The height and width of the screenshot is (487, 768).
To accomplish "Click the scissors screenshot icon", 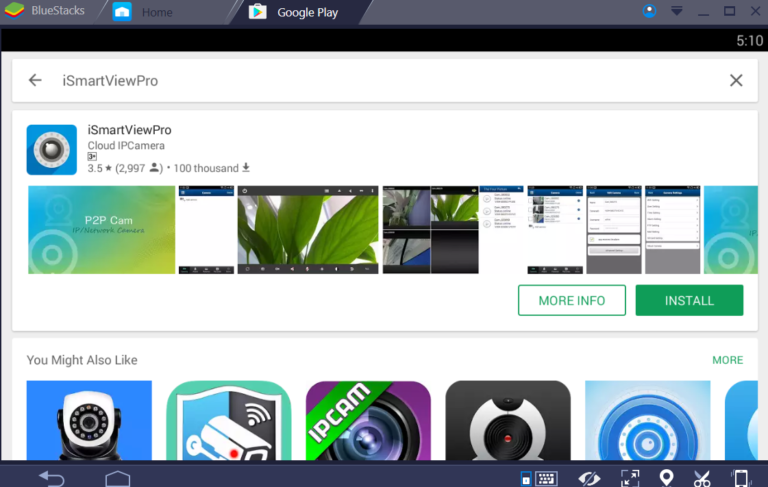I will click(x=701, y=478).
